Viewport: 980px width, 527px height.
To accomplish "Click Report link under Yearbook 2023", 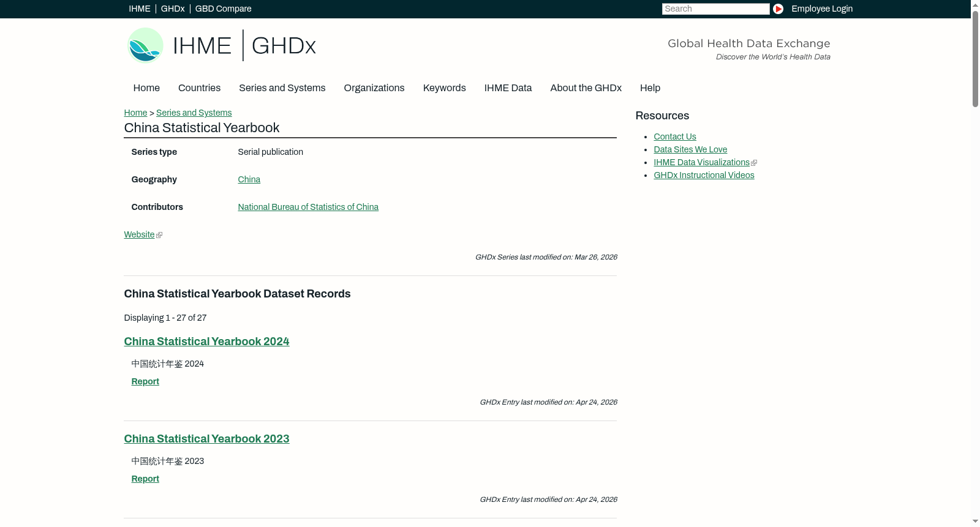I will pyautogui.click(x=145, y=479).
